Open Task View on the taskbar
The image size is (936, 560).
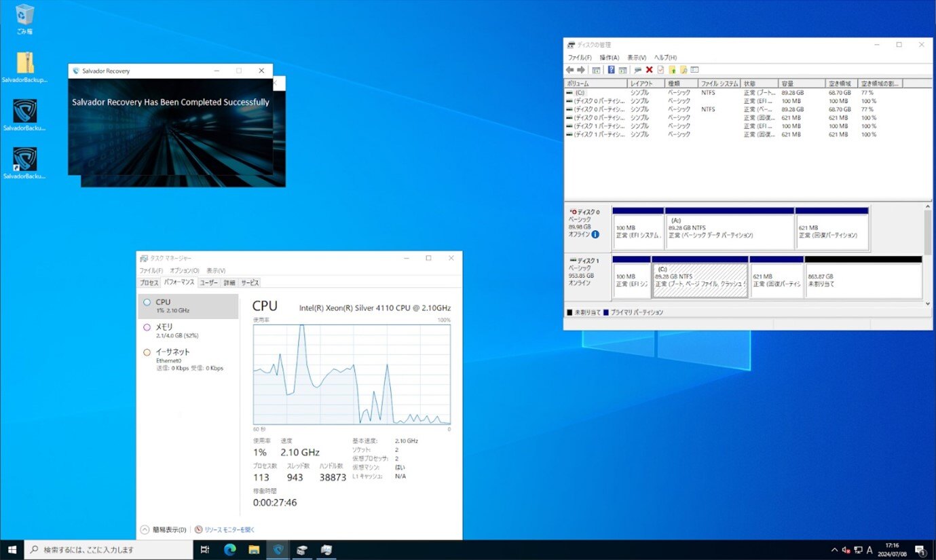tap(205, 550)
